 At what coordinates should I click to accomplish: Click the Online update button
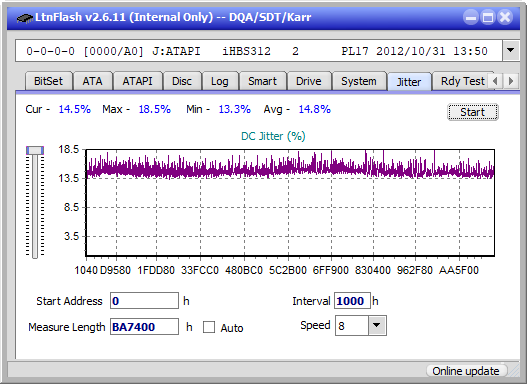[466, 371]
